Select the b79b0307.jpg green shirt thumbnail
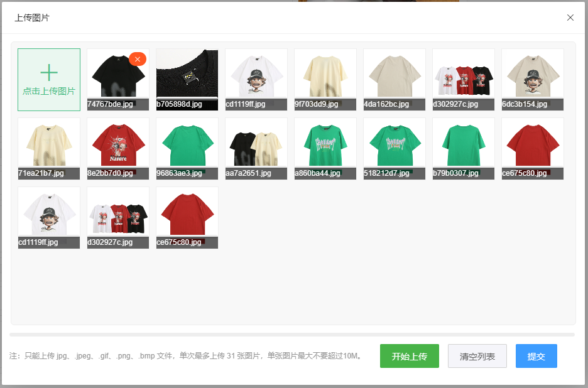The height and width of the screenshot is (388, 588). 464,143
